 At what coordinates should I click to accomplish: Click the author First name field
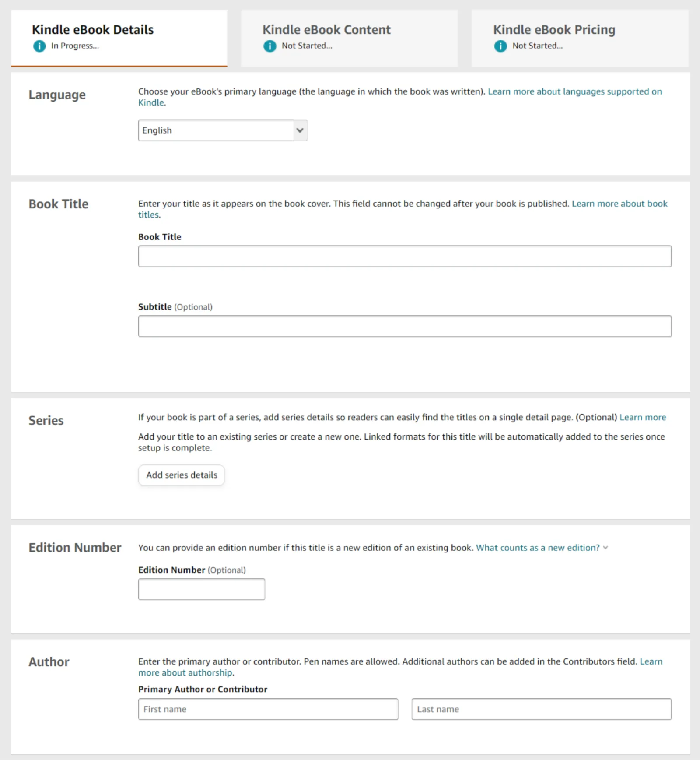click(268, 709)
